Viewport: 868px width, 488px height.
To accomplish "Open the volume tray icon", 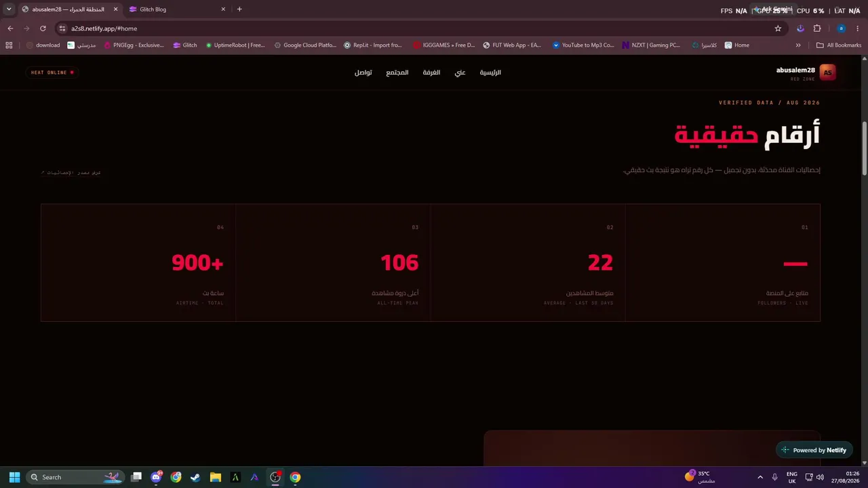I will [x=820, y=477].
